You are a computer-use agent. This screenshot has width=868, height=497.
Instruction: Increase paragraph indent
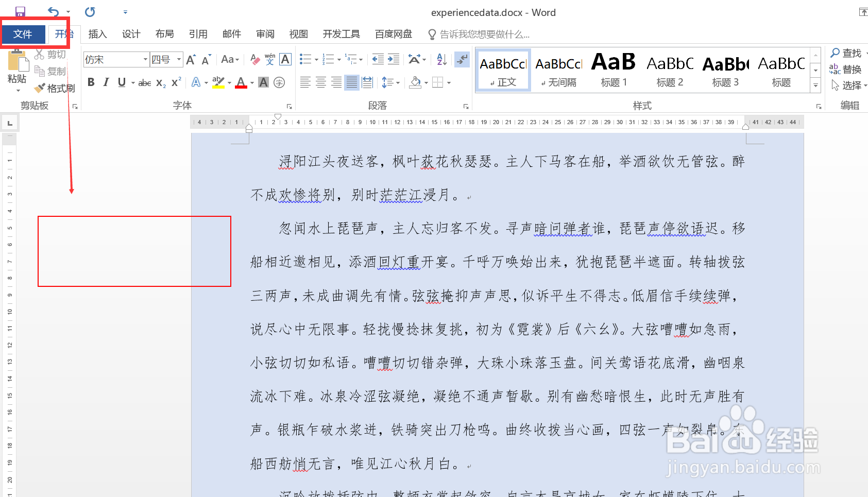tap(394, 60)
